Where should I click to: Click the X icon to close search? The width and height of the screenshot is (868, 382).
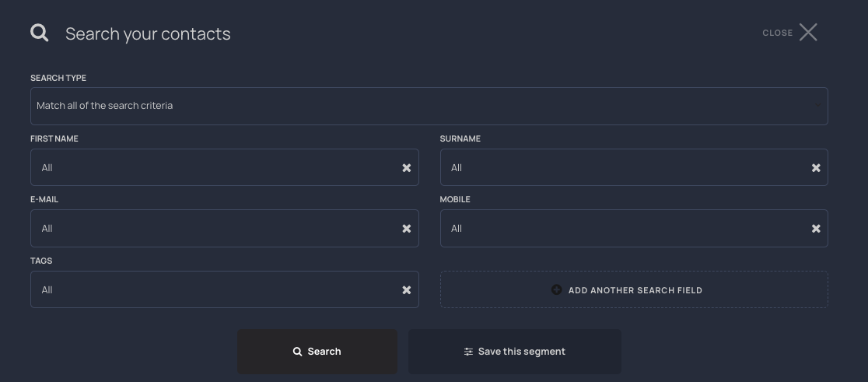coord(808,32)
